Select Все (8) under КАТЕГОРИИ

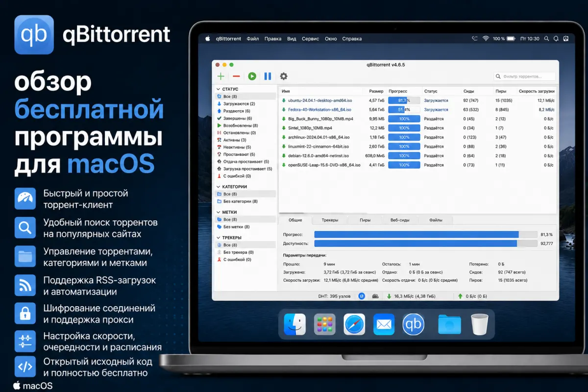[245, 194]
